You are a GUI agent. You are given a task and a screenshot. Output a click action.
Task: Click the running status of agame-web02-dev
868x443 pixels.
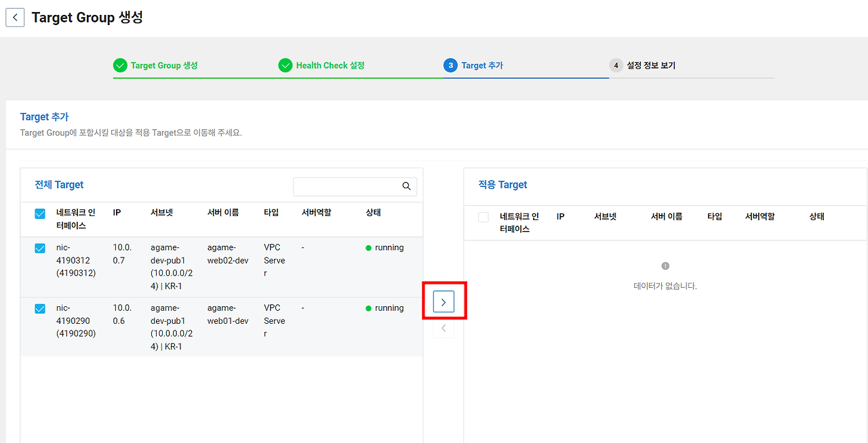pyautogui.click(x=384, y=248)
